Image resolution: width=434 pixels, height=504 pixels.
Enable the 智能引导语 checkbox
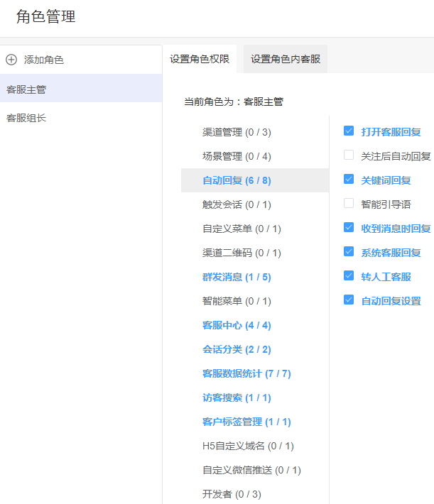[x=349, y=203]
